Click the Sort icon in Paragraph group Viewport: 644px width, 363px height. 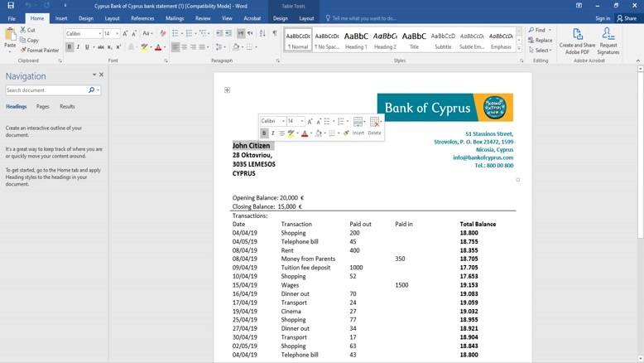[264, 34]
